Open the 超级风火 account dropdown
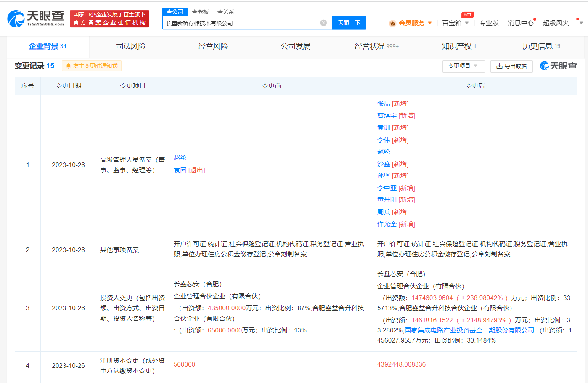 581,23
